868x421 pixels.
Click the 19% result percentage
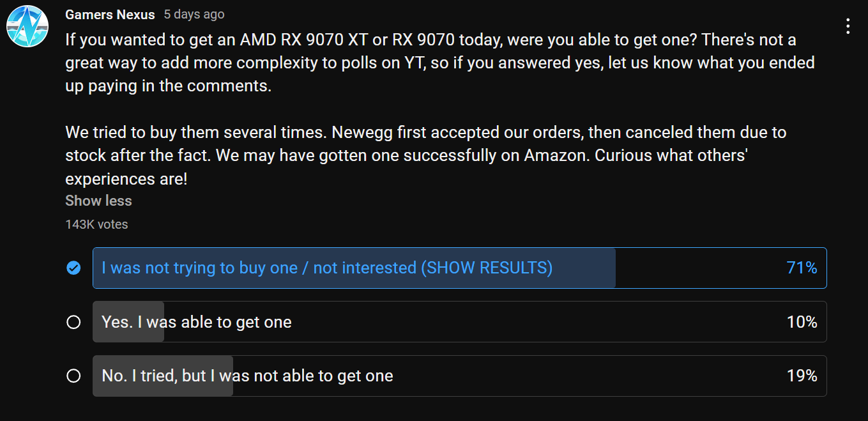coord(802,376)
